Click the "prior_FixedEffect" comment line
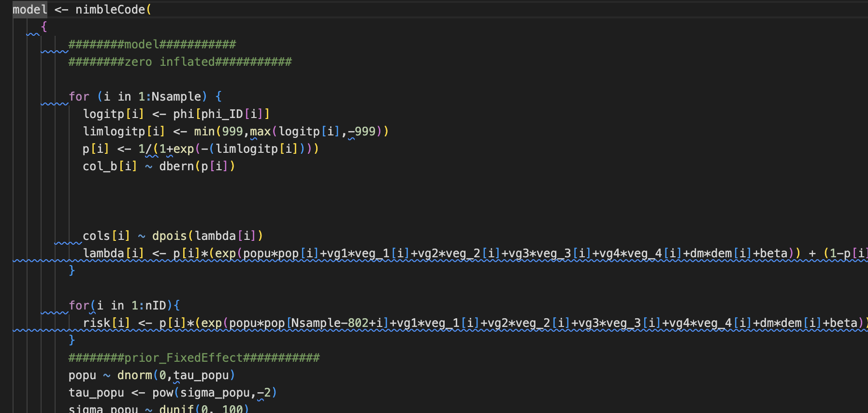The image size is (868, 413). (194, 358)
